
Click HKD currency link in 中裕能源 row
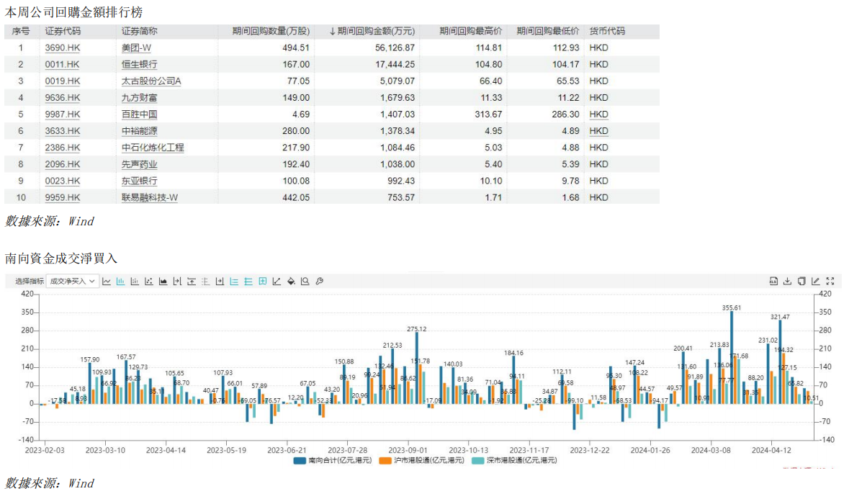598,131
